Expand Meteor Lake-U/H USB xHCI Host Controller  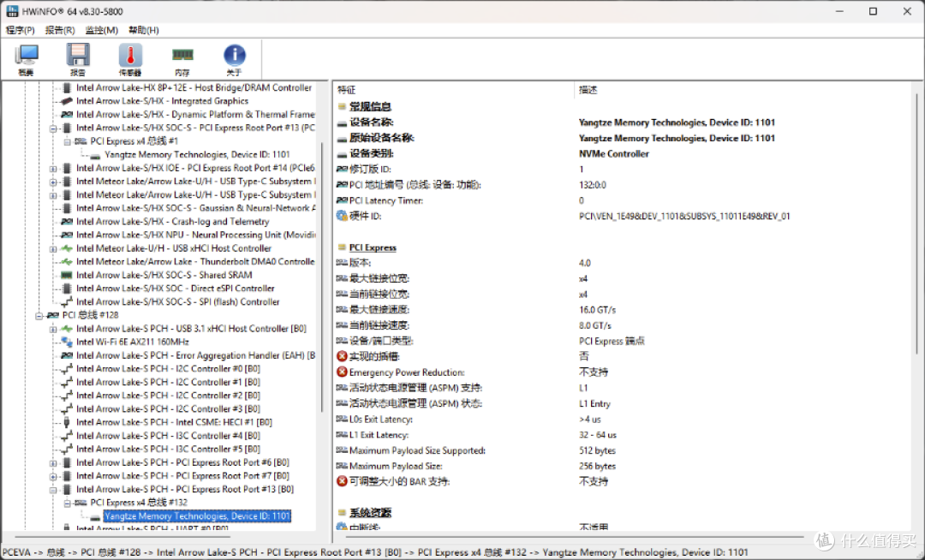click(x=53, y=249)
